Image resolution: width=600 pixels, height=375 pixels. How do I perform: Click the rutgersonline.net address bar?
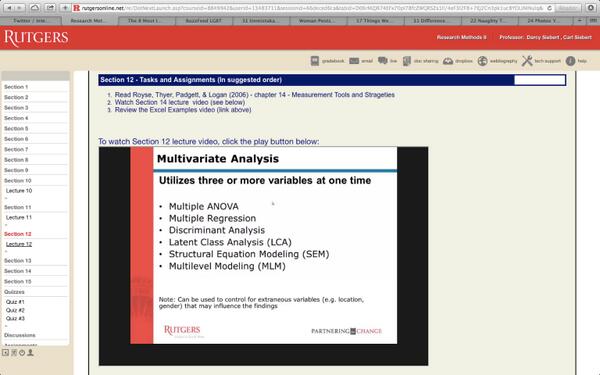(312, 8)
